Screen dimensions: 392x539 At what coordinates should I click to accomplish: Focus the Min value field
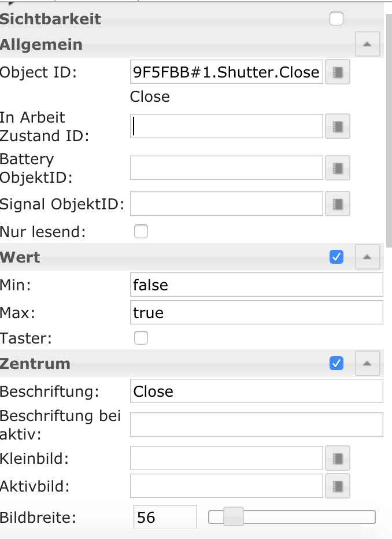[257, 285]
